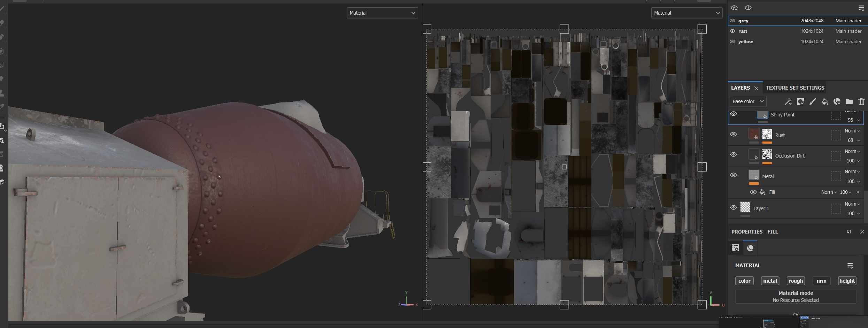Add a paint layer with brush icon
868x328 pixels.
coord(813,101)
